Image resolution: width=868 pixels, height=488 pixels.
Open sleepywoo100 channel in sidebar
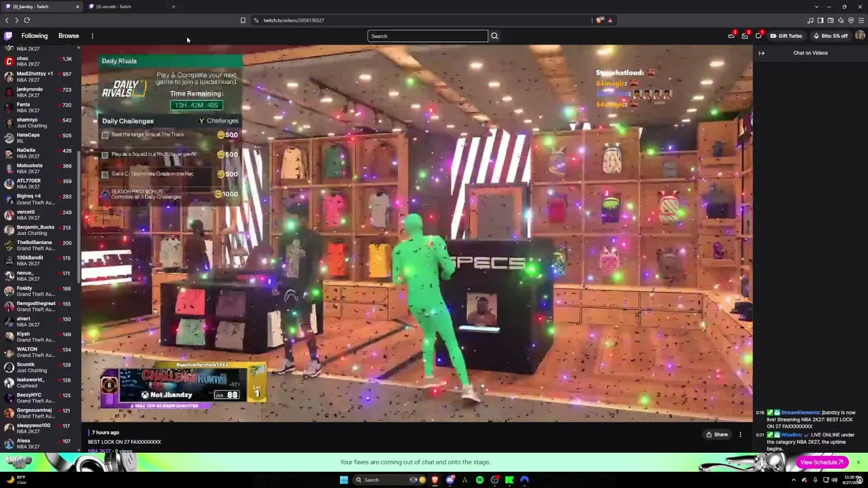click(39, 429)
